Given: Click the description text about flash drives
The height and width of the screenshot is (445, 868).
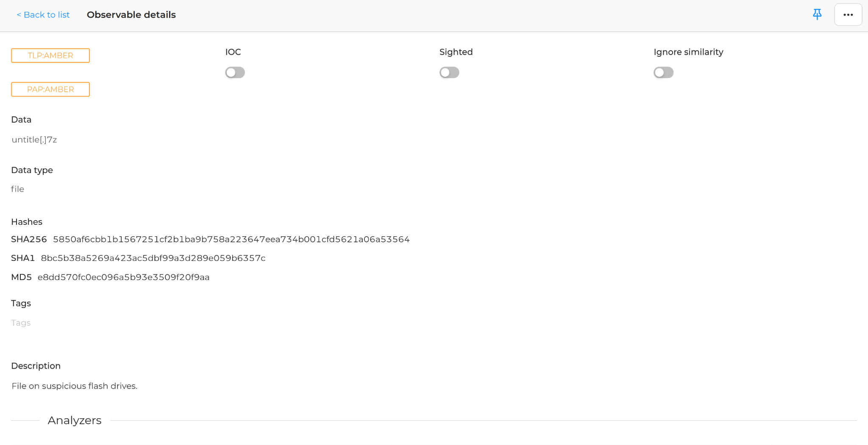Looking at the screenshot, I should pos(75,386).
